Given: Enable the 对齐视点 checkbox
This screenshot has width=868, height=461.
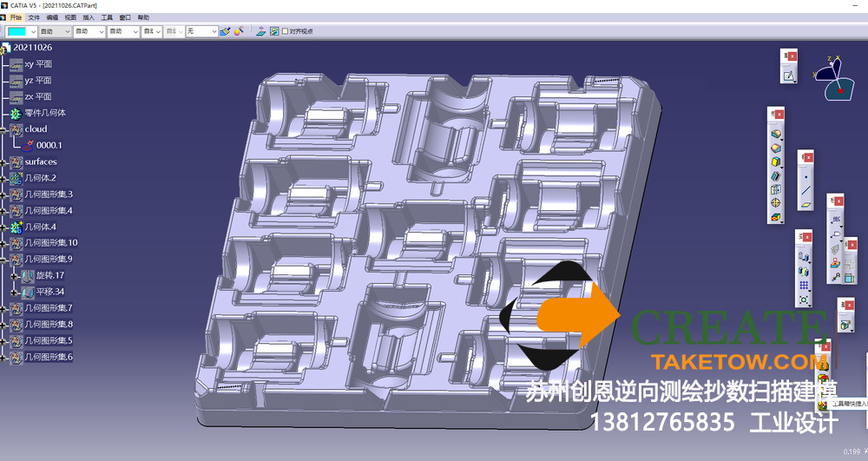Looking at the screenshot, I should pyautogui.click(x=285, y=31).
